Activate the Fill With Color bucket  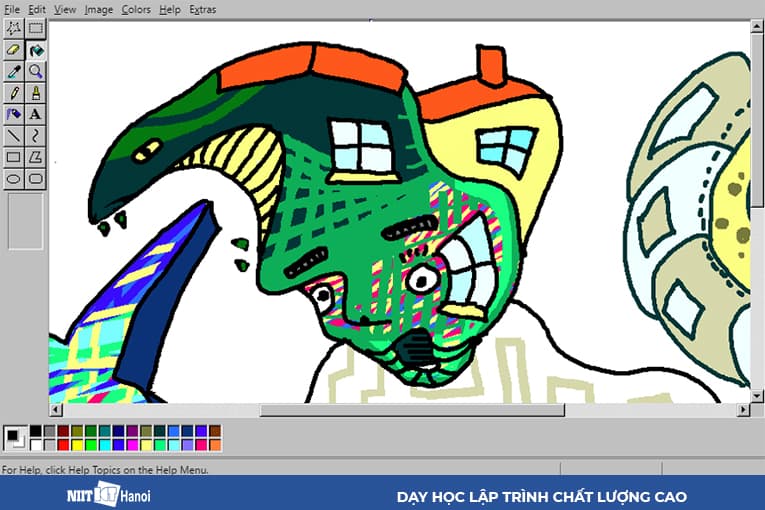pyautogui.click(x=36, y=50)
